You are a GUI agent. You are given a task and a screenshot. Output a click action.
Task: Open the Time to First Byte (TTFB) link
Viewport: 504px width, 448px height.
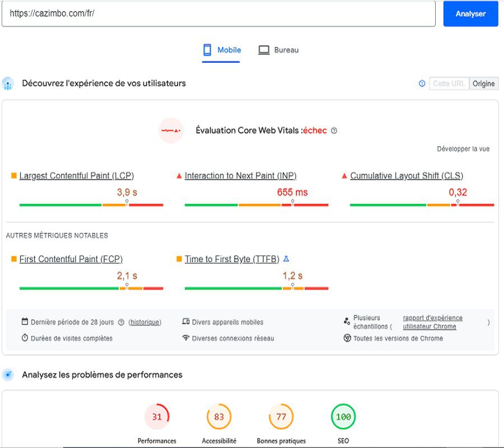tap(232, 259)
